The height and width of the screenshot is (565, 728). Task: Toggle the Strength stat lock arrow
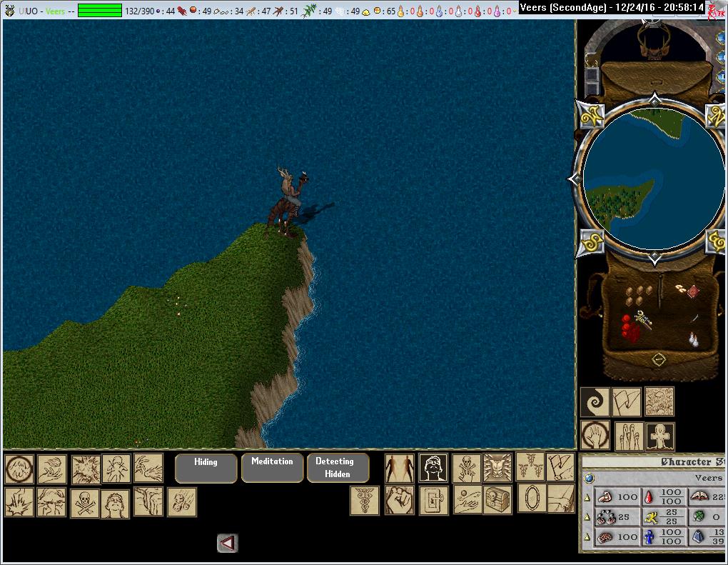(587, 497)
